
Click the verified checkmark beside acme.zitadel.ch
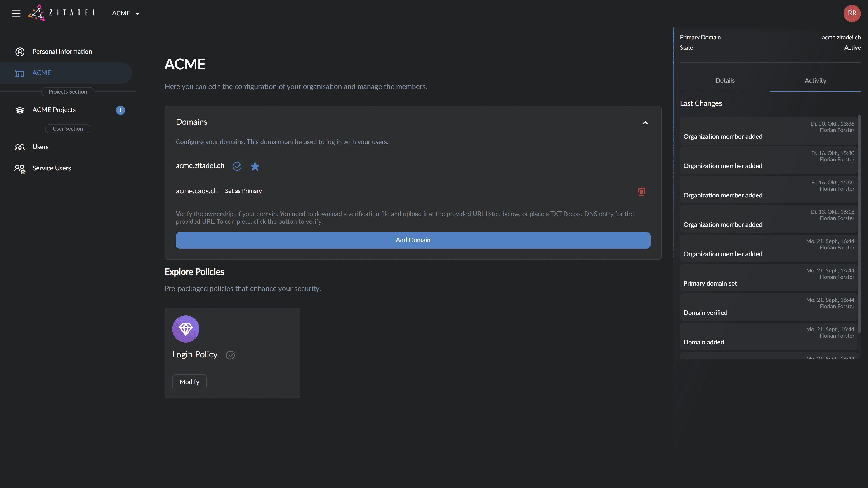coord(237,166)
